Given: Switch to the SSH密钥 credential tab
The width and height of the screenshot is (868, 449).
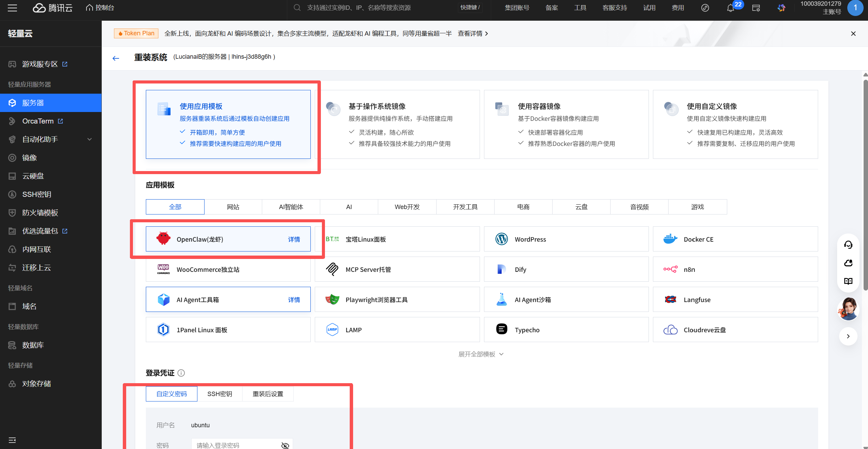Looking at the screenshot, I should (x=219, y=394).
